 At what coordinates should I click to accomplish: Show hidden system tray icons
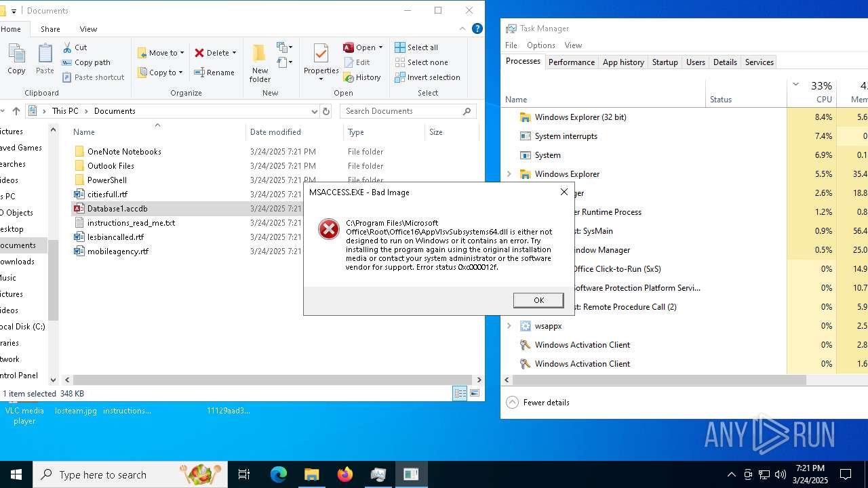point(731,474)
